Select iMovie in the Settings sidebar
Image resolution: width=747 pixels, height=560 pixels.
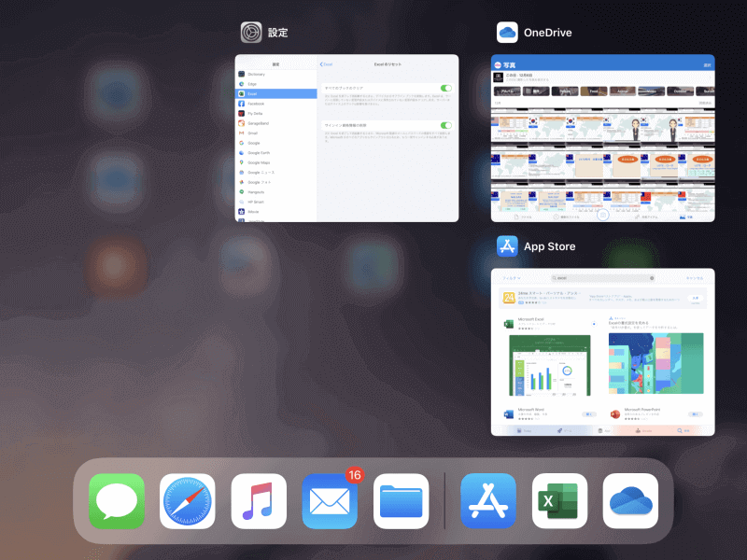275,212
